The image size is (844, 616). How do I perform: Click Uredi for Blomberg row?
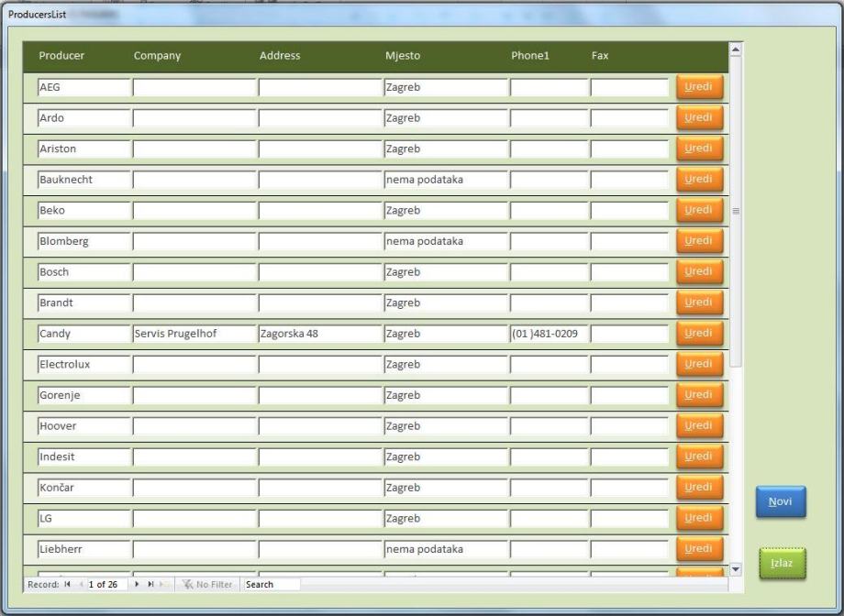tap(699, 240)
